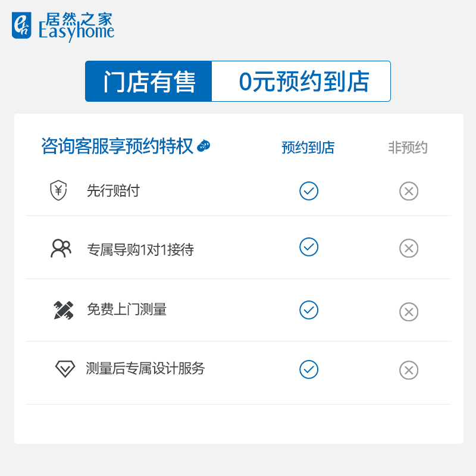The image size is (476, 476).
Task: Click the grey X for 免费上门测量
Action: point(409,312)
